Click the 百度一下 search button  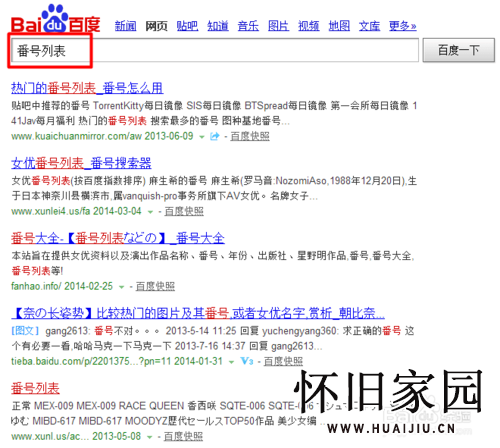[459, 50]
